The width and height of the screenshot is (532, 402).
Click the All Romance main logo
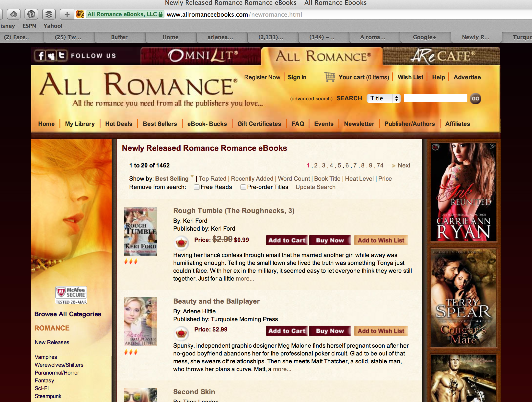click(x=139, y=84)
